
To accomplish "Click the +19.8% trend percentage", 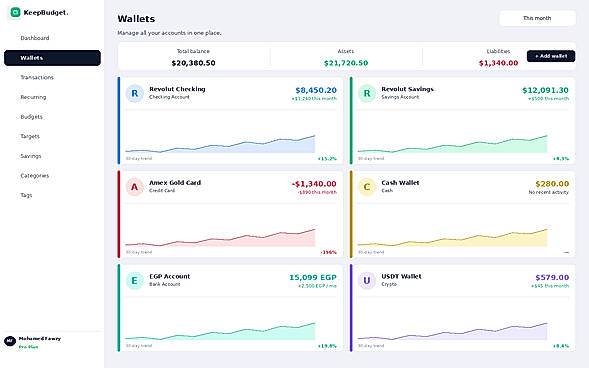I will point(327,346).
